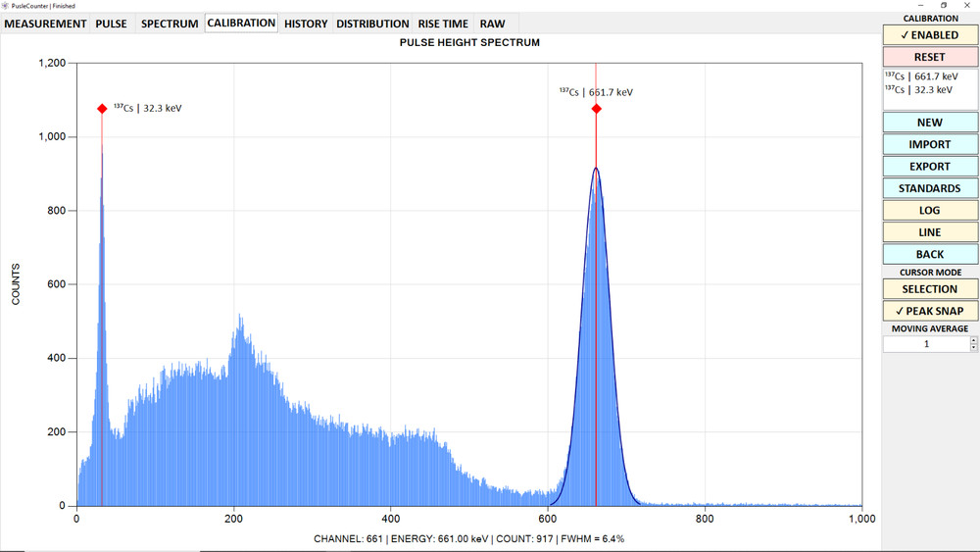Open the STANDARDS list
The height and width of the screenshot is (552, 980).
(929, 188)
